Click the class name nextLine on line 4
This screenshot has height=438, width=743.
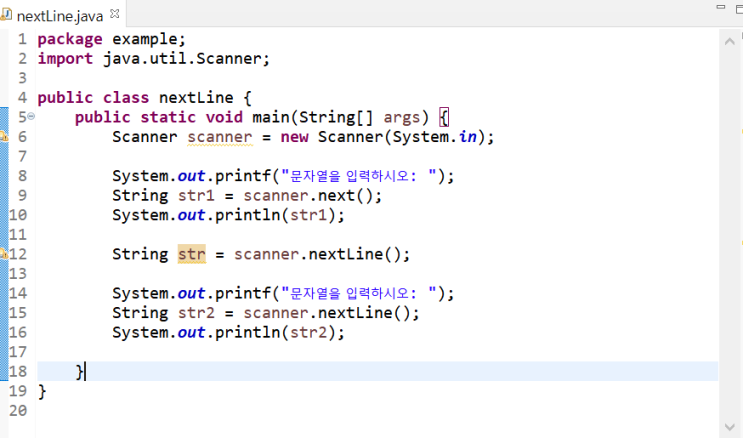196,98
